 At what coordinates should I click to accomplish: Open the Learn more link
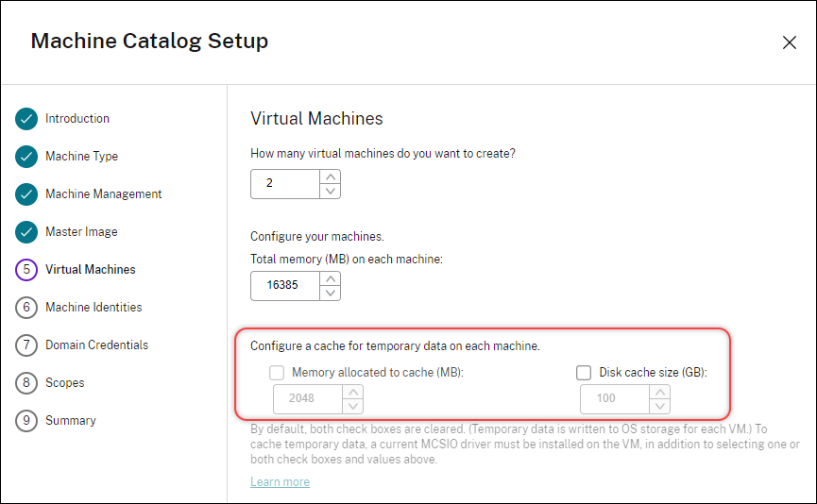pyautogui.click(x=280, y=482)
